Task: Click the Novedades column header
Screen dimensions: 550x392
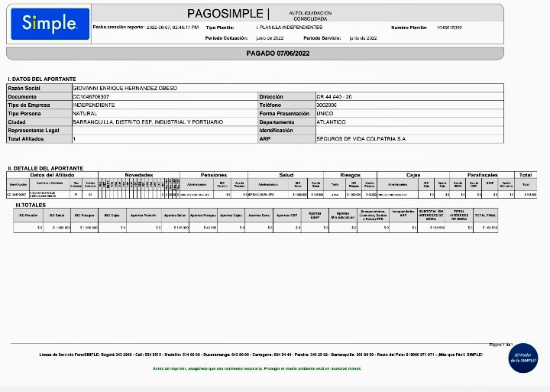Action: coord(139,175)
